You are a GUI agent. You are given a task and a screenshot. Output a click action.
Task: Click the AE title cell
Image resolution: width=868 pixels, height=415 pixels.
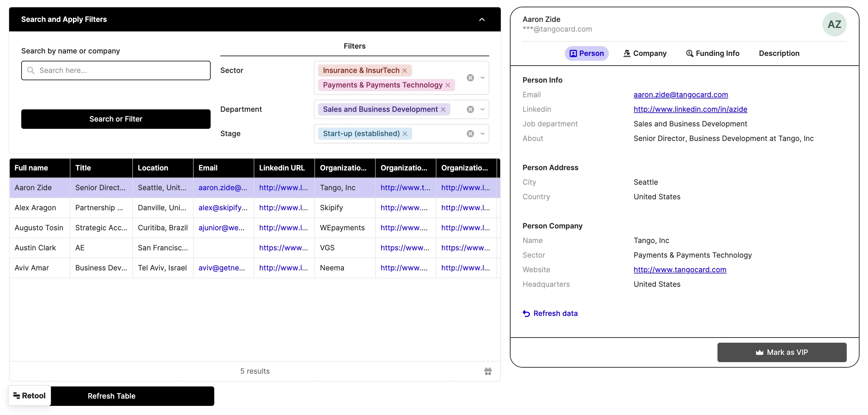point(101,248)
